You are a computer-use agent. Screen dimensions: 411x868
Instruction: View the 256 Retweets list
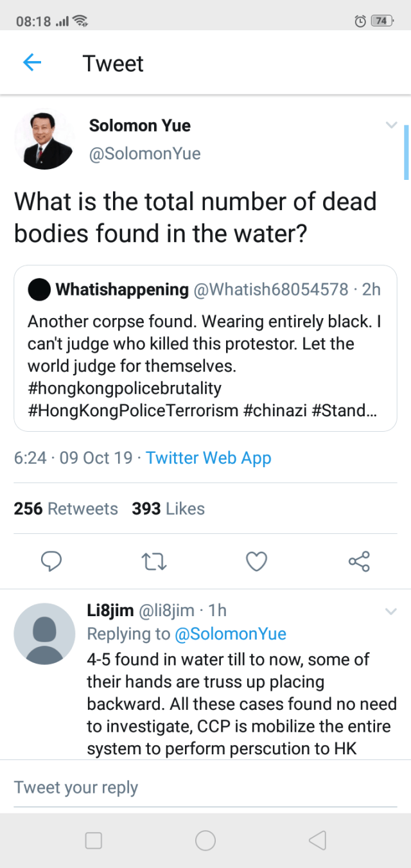tap(66, 509)
